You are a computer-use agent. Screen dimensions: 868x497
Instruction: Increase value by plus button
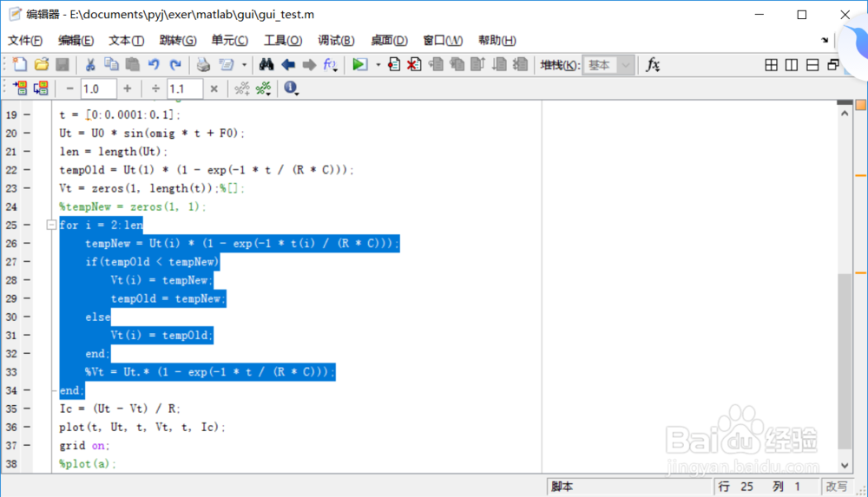click(128, 88)
